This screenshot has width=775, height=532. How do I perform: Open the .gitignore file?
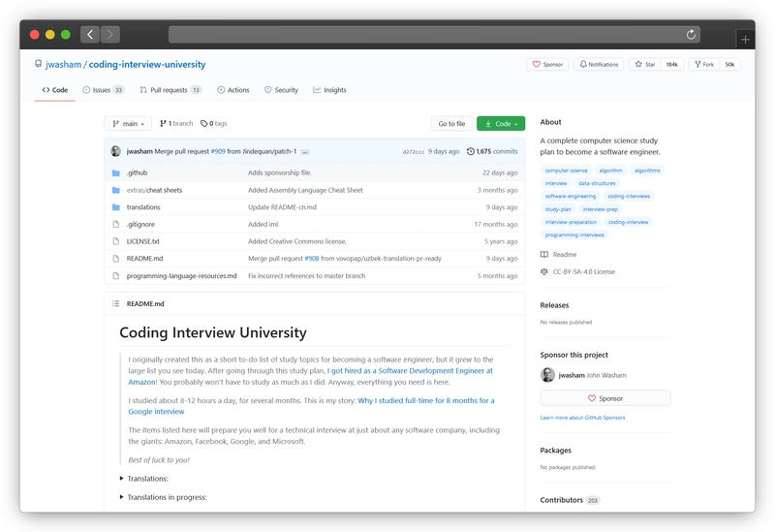coord(140,224)
